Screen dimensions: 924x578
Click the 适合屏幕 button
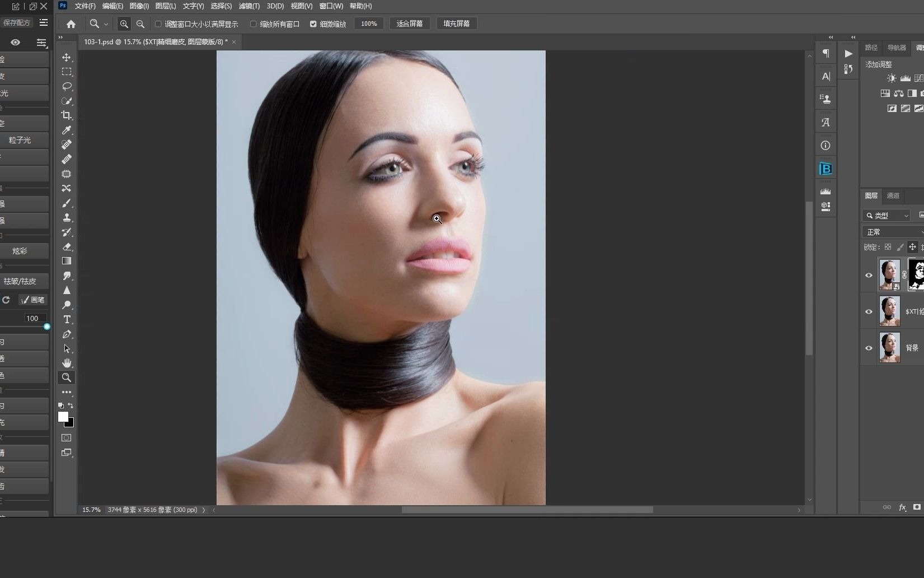pos(409,24)
